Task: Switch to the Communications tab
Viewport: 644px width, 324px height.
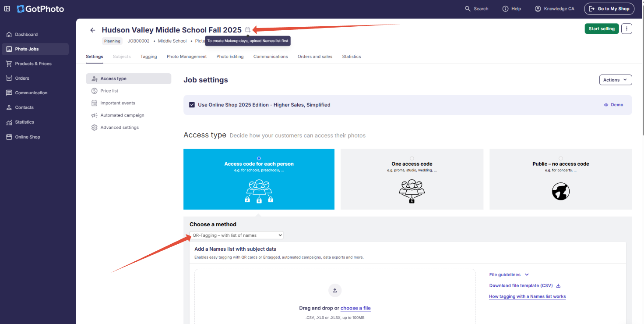Action: click(271, 57)
